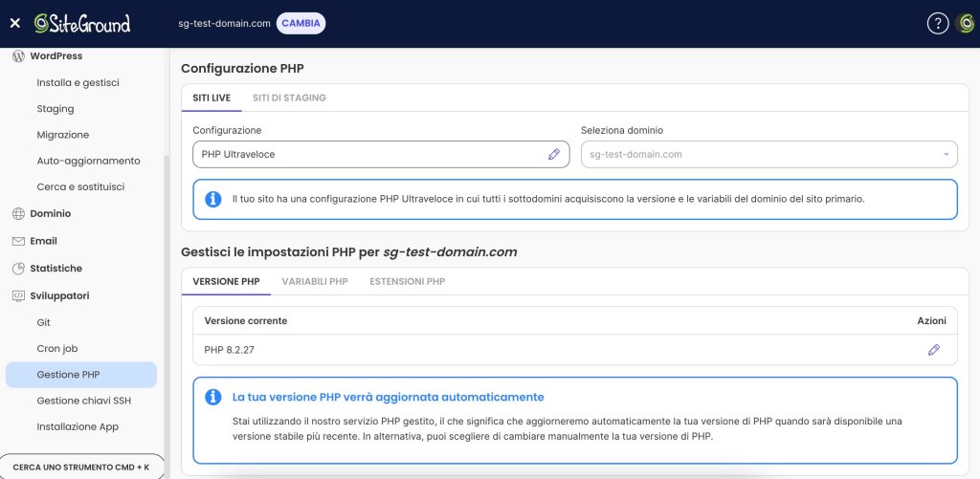This screenshot has width=980, height=479.
Task: Select Gestione PHP in sidebar
Action: pos(81,375)
